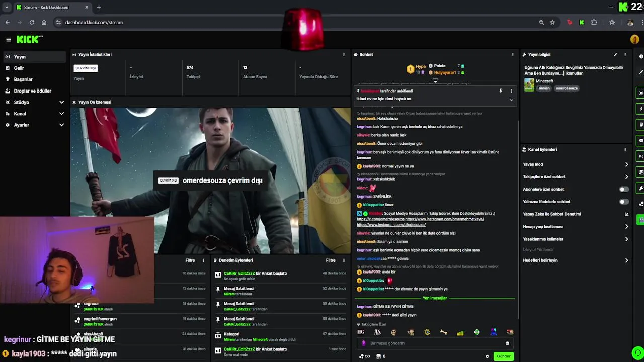
Task: Click the Turkish language tag
Action: pyautogui.click(x=544, y=88)
